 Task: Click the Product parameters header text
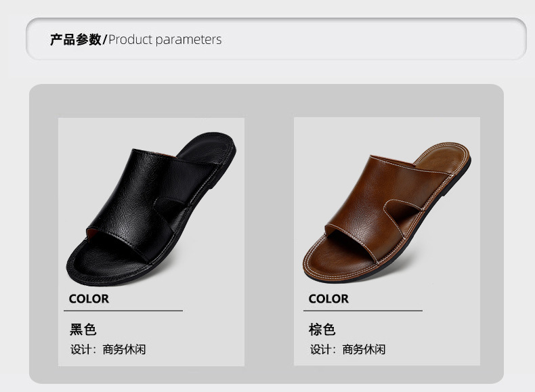coord(165,39)
